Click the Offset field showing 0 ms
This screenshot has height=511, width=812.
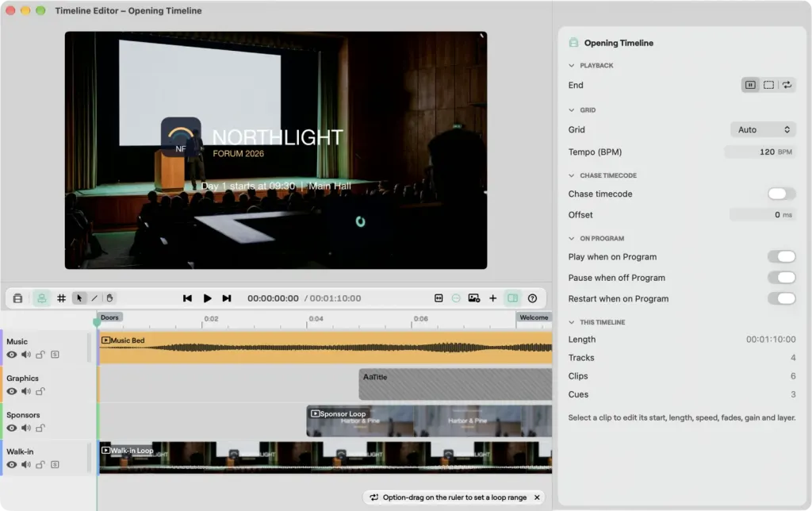tap(762, 214)
